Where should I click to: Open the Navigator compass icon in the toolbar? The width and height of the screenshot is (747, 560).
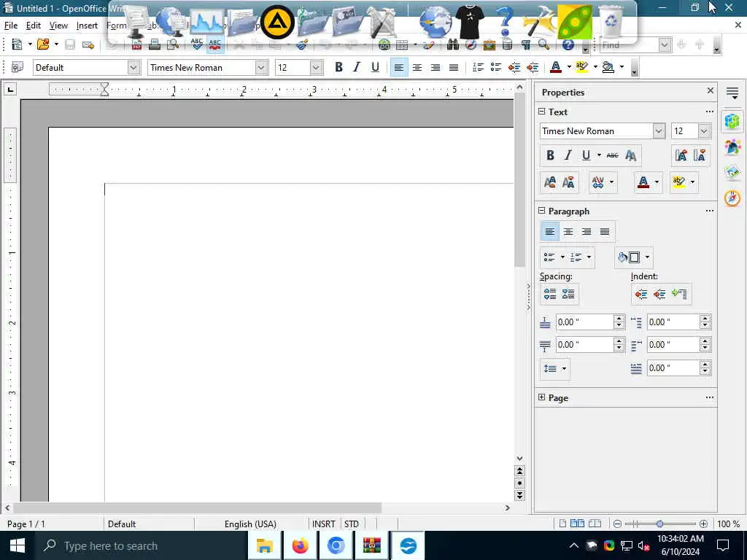pyautogui.click(x=471, y=44)
